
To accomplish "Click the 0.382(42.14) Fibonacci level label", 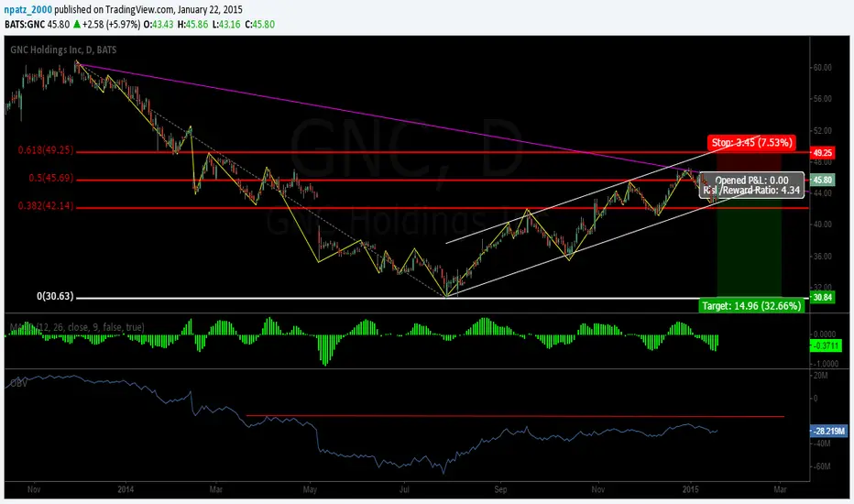I will tap(46, 206).
